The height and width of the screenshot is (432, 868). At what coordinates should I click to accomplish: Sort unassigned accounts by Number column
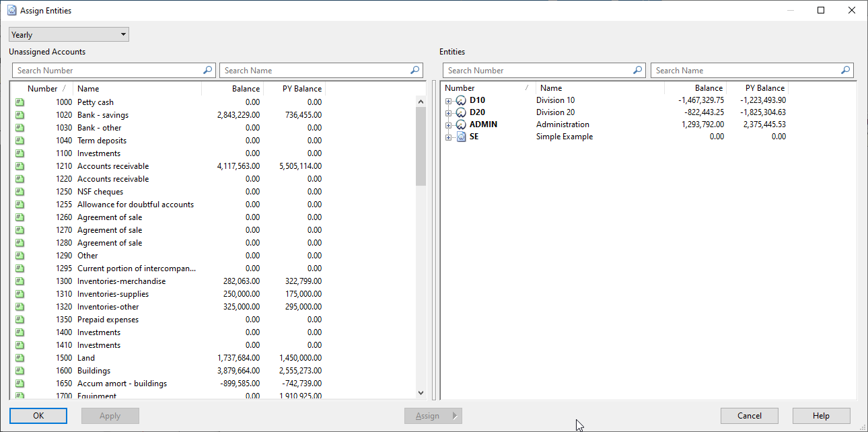42,88
